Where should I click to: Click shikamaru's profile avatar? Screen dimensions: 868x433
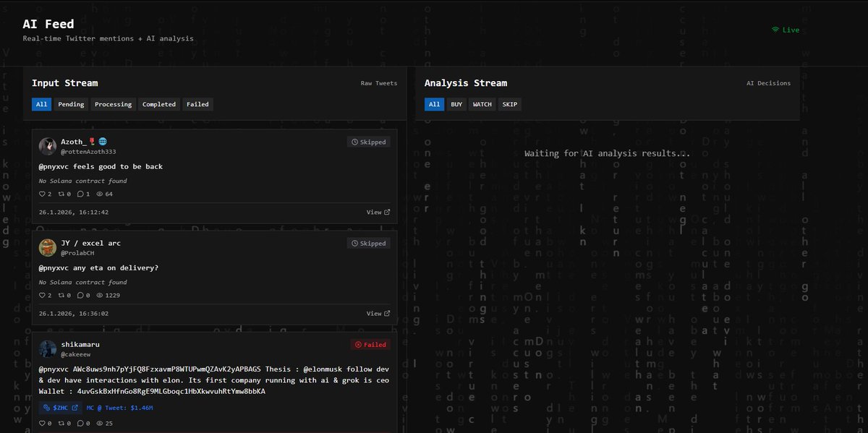pyautogui.click(x=48, y=348)
